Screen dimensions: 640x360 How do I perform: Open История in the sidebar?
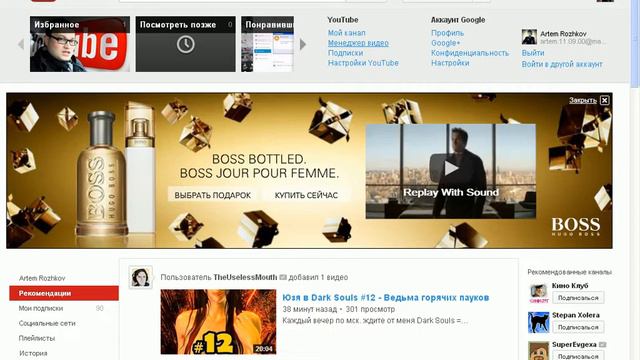pyautogui.click(x=33, y=353)
